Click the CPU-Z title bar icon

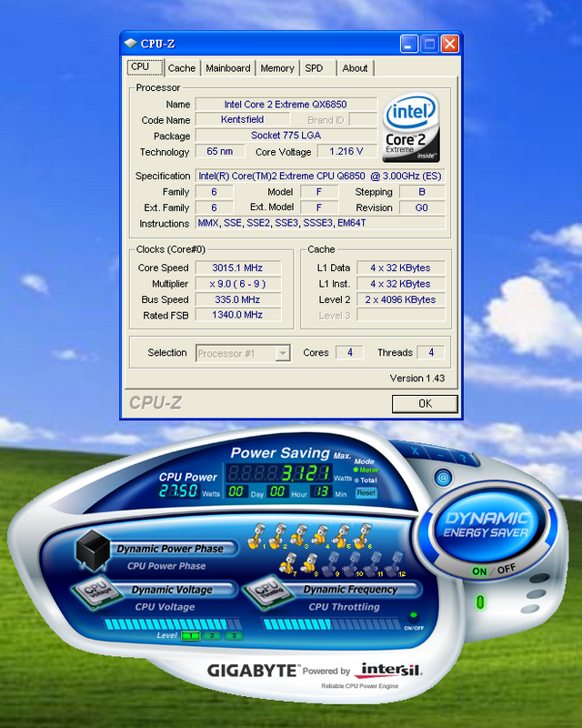130,44
